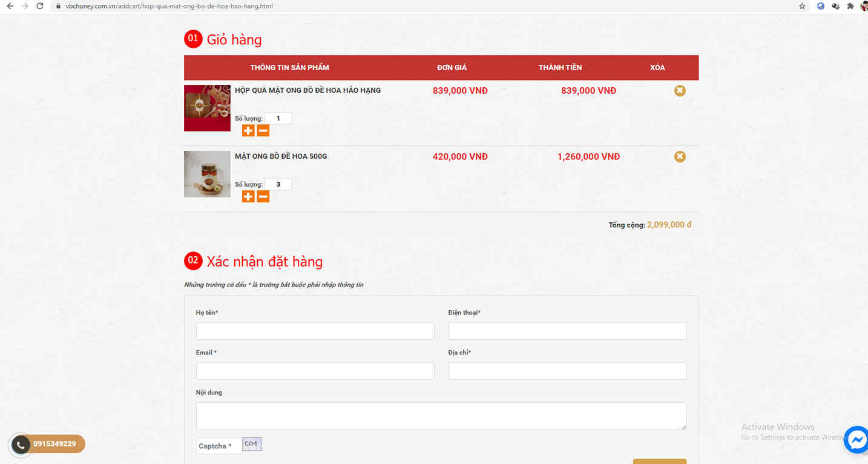Open HỘP QUÀ MẬT ONG BỒ ĐỀ HOA link

(307, 90)
